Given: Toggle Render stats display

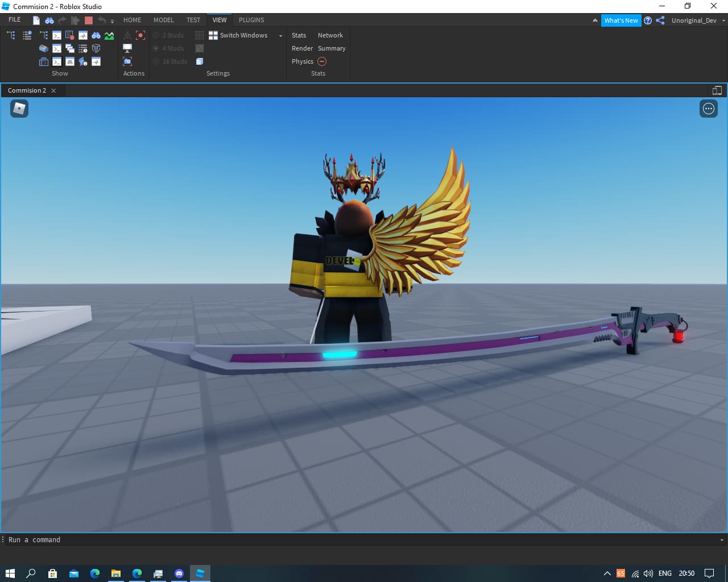Looking at the screenshot, I should coord(303,48).
